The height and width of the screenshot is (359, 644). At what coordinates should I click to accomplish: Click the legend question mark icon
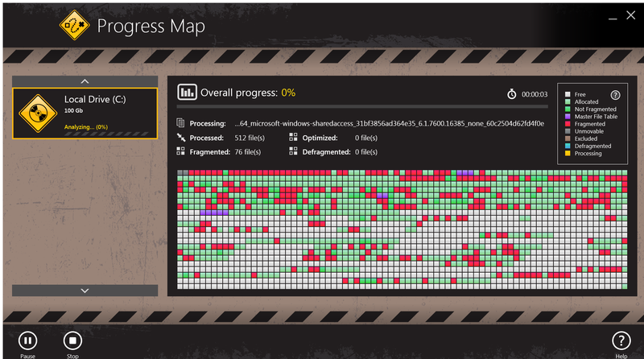pos(615,94)
